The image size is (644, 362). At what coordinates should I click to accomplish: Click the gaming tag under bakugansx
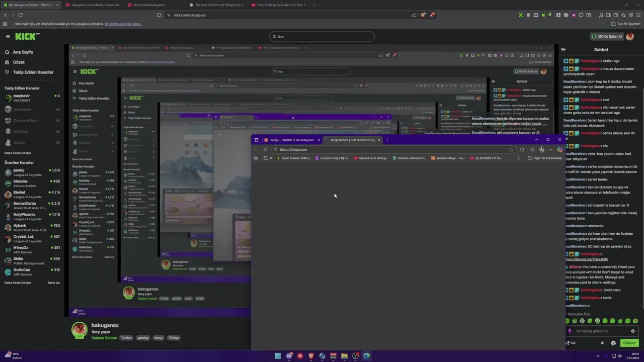tap(143, 338)
